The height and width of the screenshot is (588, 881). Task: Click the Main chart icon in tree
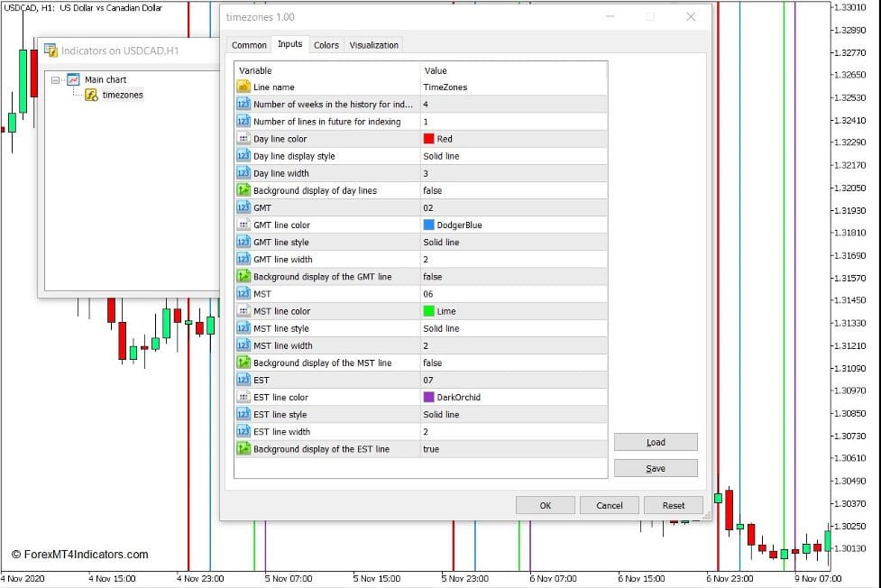(73, 79)
